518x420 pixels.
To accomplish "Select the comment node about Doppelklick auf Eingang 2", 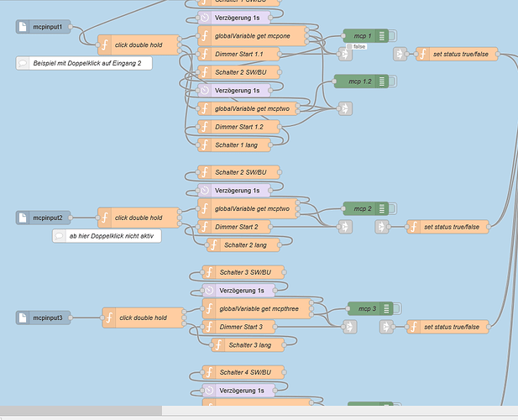I will [x=84, y=63].
